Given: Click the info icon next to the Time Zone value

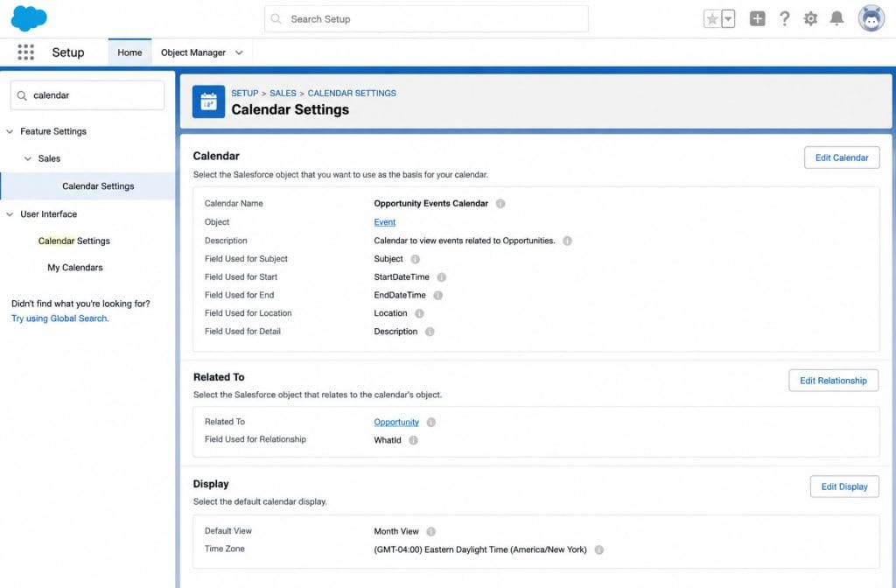Looking at the screenshot, I should pyautogui.click(x=598, y=549).
